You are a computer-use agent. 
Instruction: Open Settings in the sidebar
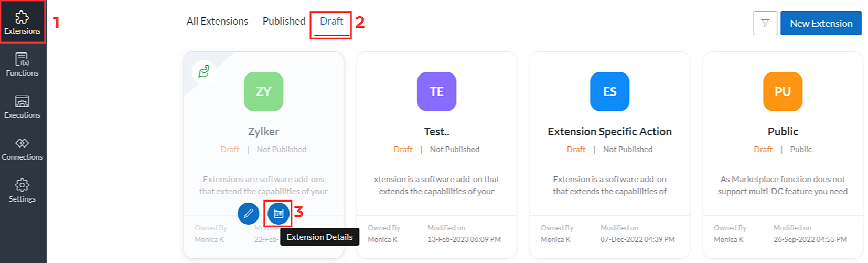22,191
